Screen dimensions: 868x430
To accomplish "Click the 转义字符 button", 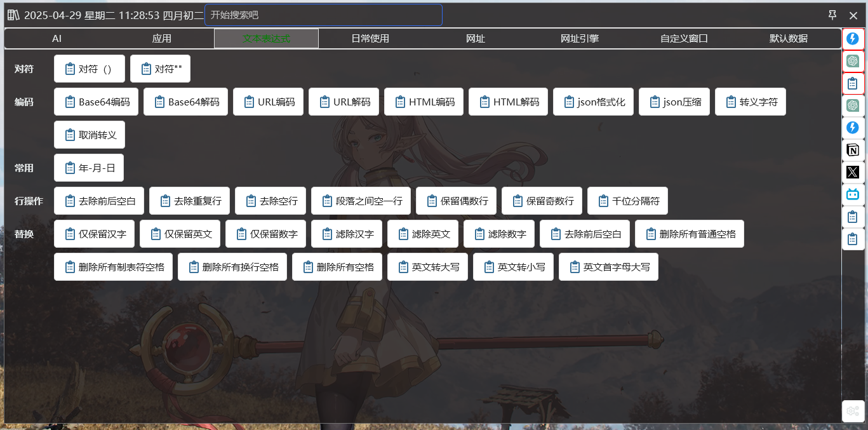I will click(751, 102).
